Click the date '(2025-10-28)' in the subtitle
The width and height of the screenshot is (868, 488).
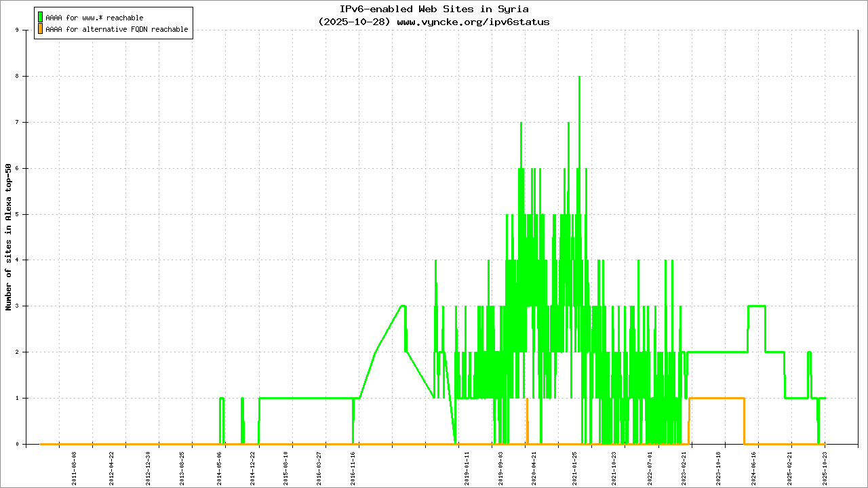[354, 22]
